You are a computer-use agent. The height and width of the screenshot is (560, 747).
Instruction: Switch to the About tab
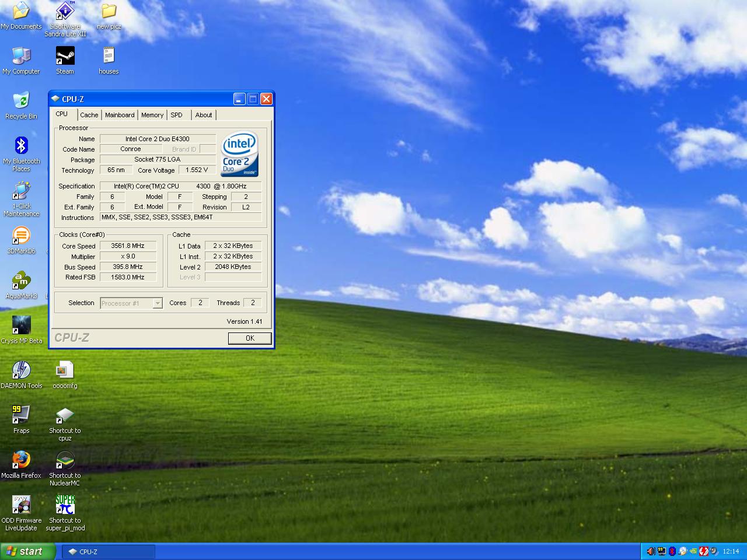(x=204, y=115)
